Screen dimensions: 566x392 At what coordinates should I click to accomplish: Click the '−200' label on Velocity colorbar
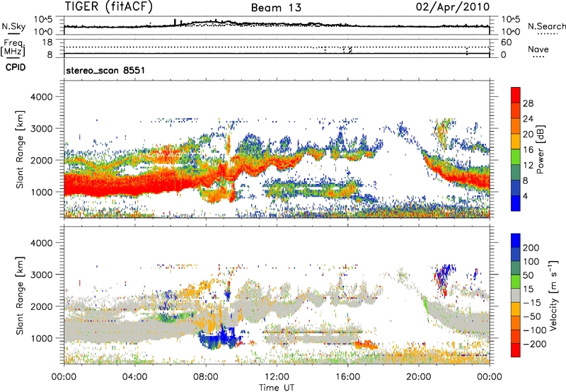535,344
